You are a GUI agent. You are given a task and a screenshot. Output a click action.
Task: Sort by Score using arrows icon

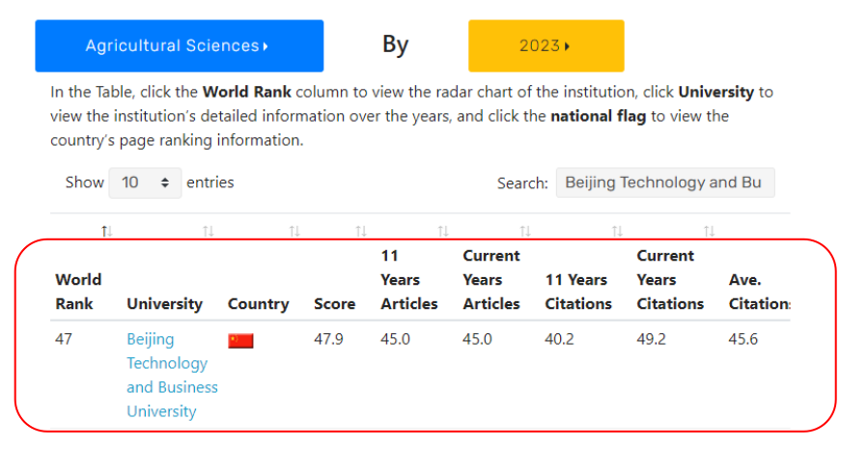[360, 231]
